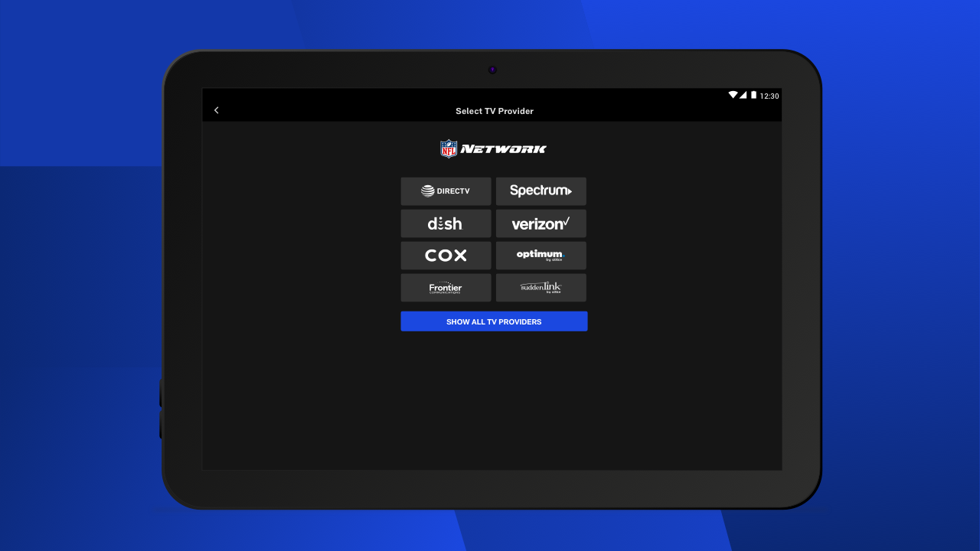The image size is (980, 551).
Task: Tap the 12:30 clock text
Action: (769, 96)
